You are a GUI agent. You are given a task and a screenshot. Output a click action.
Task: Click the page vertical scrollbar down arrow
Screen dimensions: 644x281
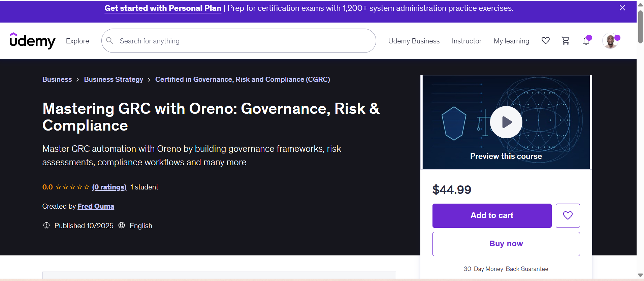(640, 276)
